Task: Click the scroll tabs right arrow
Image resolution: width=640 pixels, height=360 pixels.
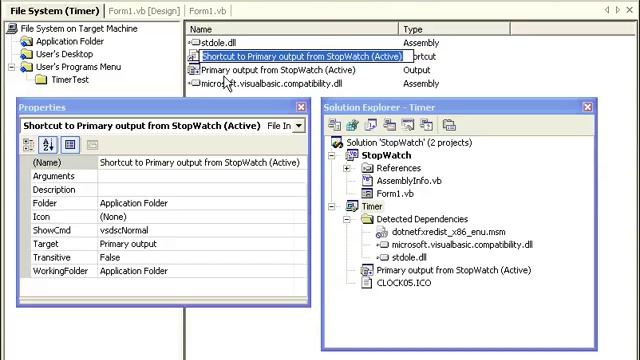Action: pyautogui.click(x=618, y=10)
